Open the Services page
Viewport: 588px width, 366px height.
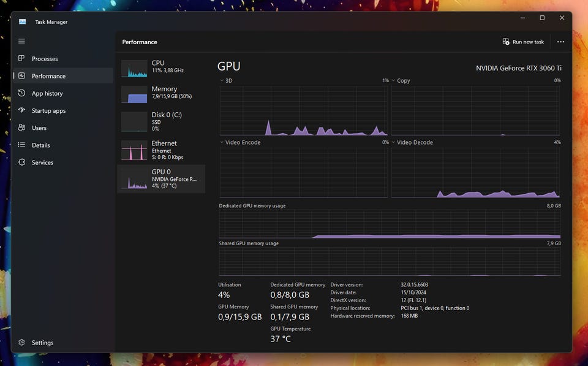click(x=63, y=162)
